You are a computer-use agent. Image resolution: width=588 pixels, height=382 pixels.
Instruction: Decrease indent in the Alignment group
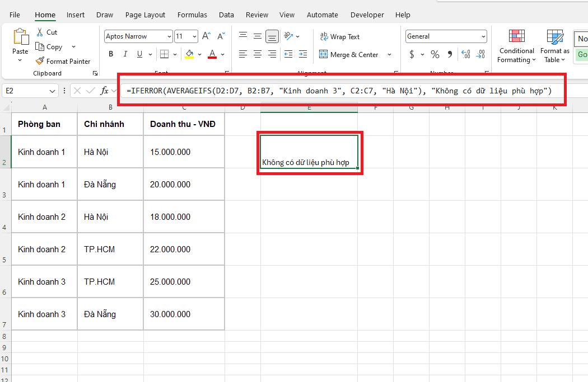point(288,54)
